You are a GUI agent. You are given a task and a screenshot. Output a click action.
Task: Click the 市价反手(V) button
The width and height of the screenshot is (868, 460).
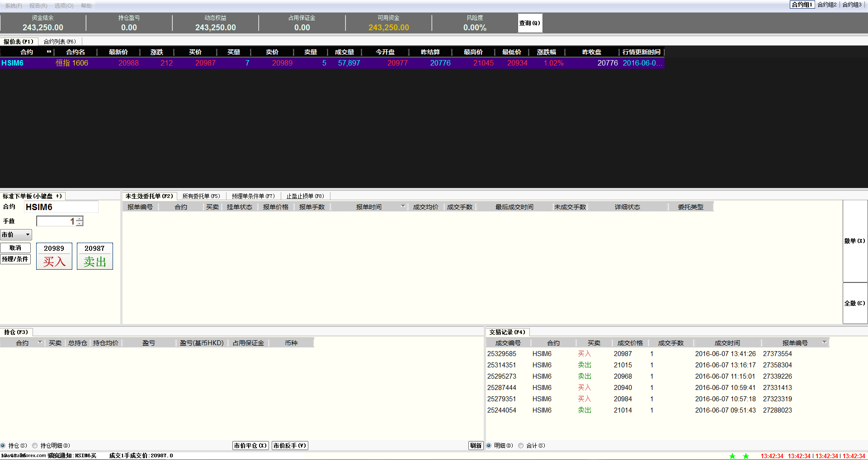click(290, 446)
